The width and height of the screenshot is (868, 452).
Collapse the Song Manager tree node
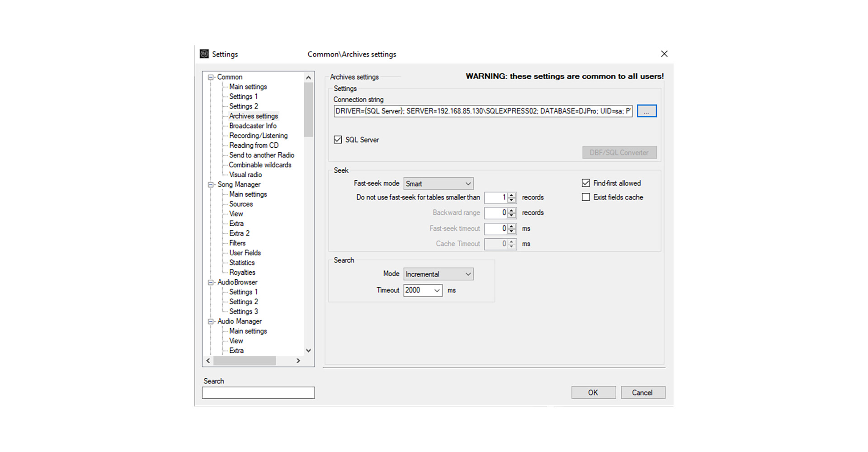coord(211,184)
